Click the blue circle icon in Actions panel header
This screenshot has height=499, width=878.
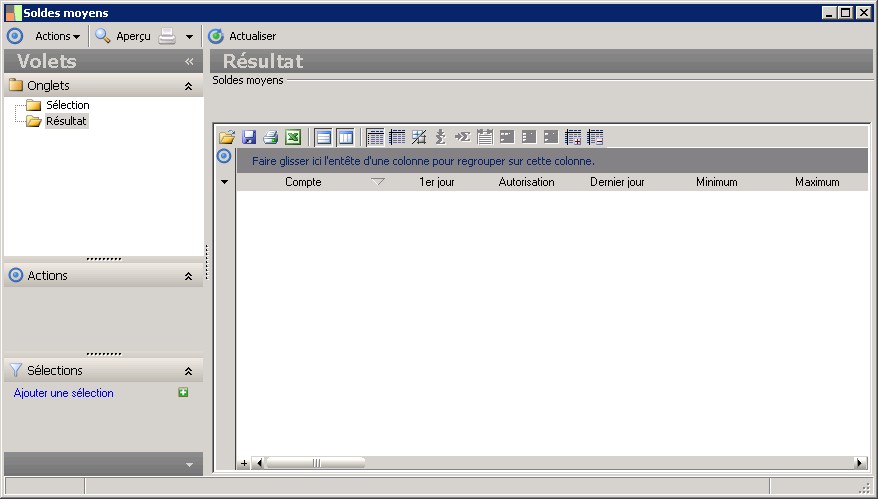pyautogui.click(x=16, y=276)
